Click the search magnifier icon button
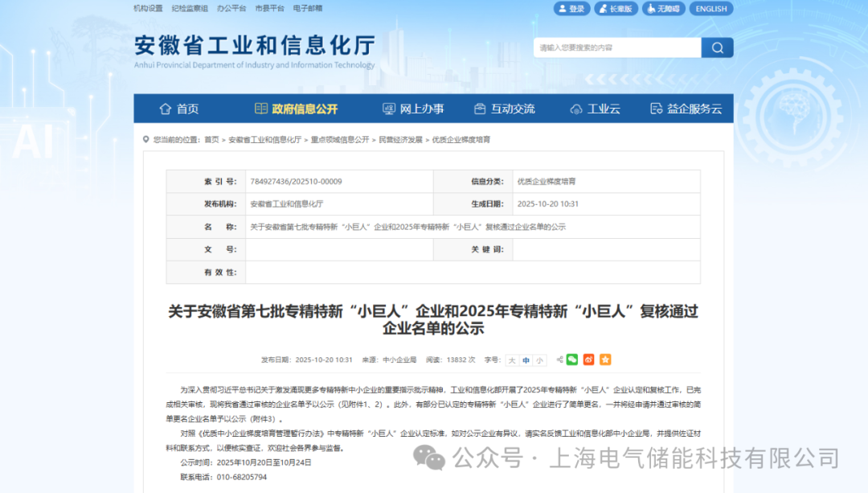This screenshot has width=868, height=493. click(717, 47)
